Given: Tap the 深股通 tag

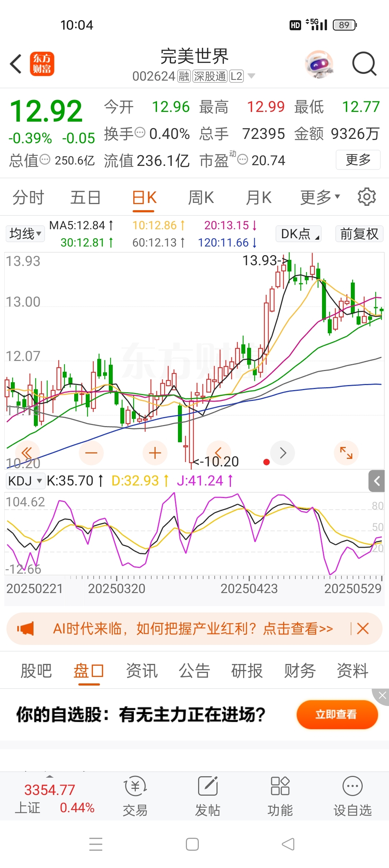Looking at the screenshot, I should pos(210,76).
